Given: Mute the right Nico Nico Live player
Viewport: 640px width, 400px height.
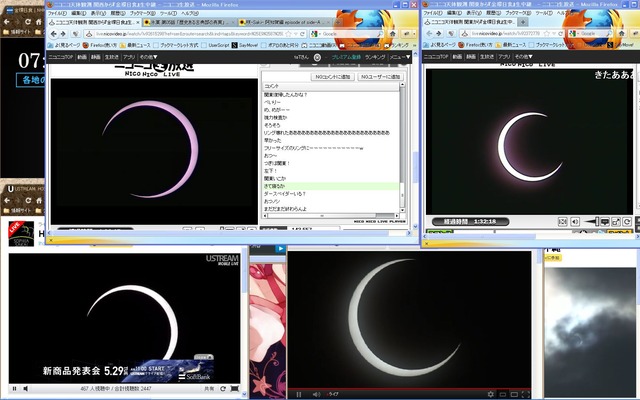Looking at the screenshot, I should (575, 222).
